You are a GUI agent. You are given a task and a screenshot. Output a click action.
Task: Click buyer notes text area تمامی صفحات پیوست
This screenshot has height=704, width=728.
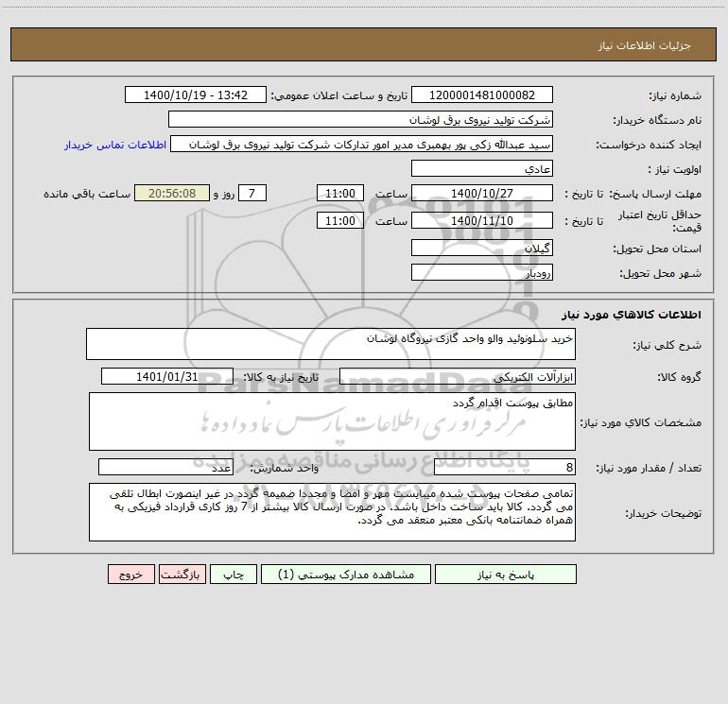332,512
